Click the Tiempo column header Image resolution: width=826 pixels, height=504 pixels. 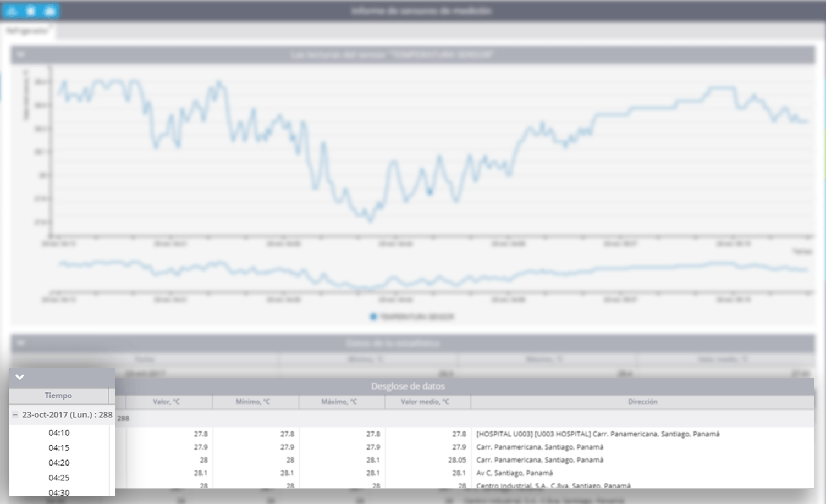pyautogui.click(x=58, y=396)
